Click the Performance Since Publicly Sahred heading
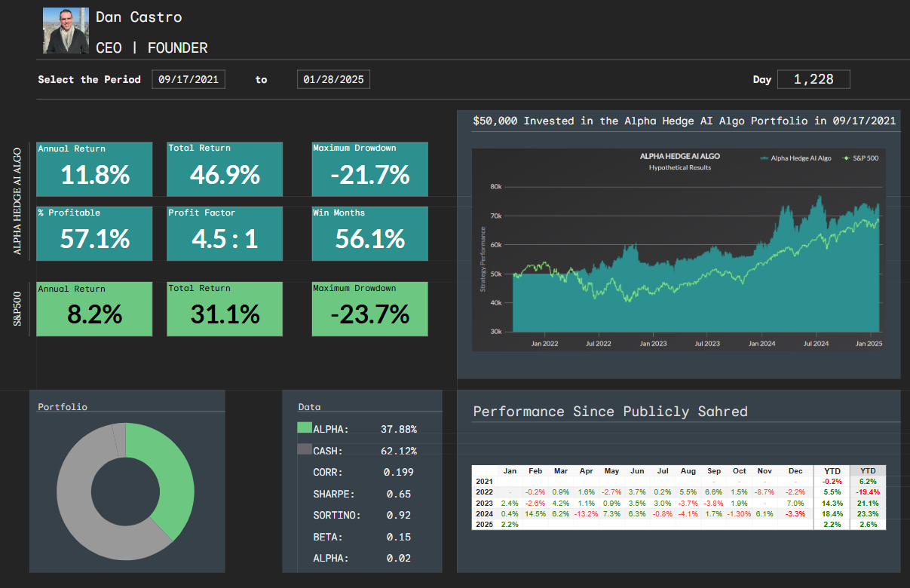 pos(610,412)
